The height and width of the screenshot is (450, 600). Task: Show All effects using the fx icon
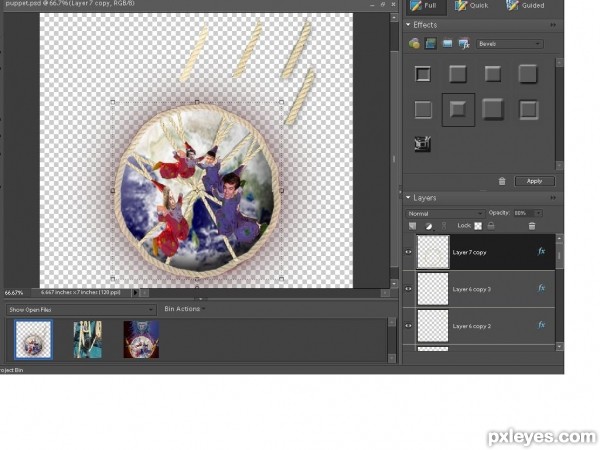(464, 44)
